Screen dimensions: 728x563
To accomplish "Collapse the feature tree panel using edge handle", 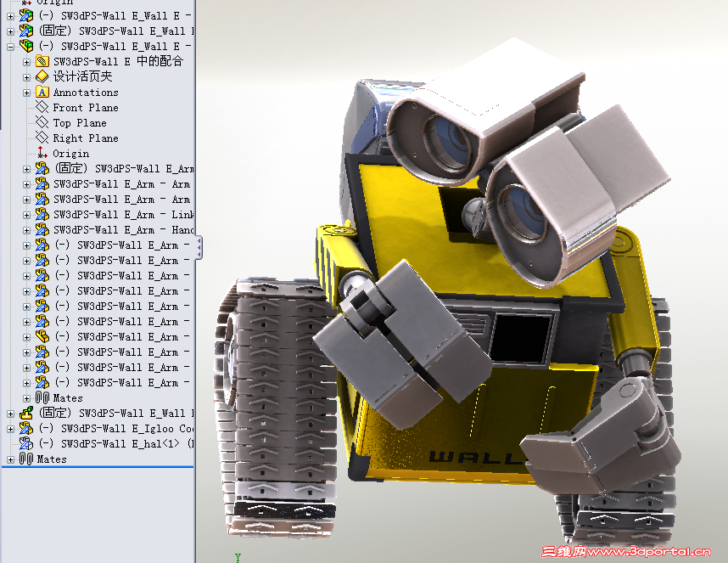I will tap(199, 248).
